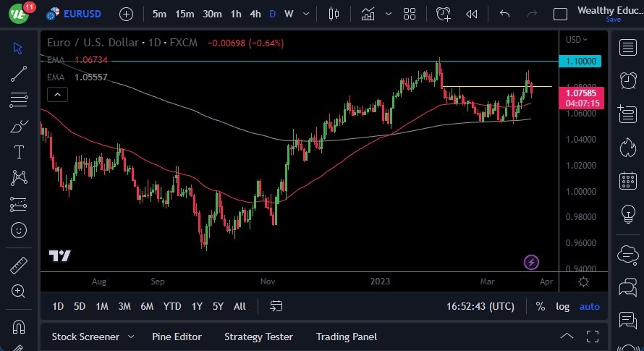Collapse the indicator legend chevron
Image resolution: width=644 pixels, height=351 pixels.
57,94
